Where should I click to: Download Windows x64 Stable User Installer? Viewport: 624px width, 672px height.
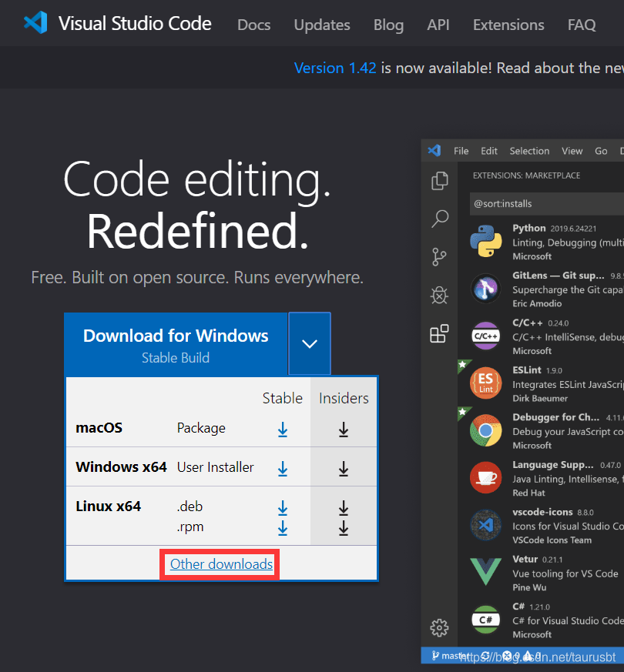(x=283, y=469)
